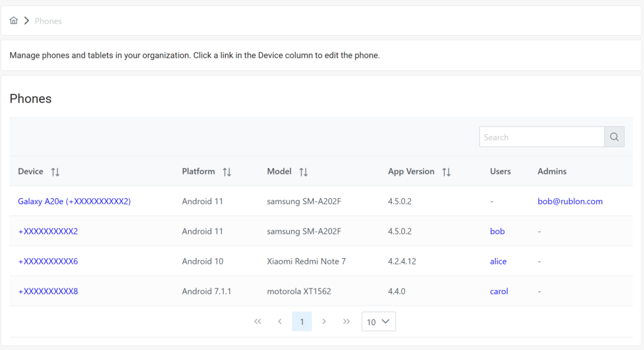The image size is (644, 350).
Task: Open user alice link
Action: click(x=498, y=261)
